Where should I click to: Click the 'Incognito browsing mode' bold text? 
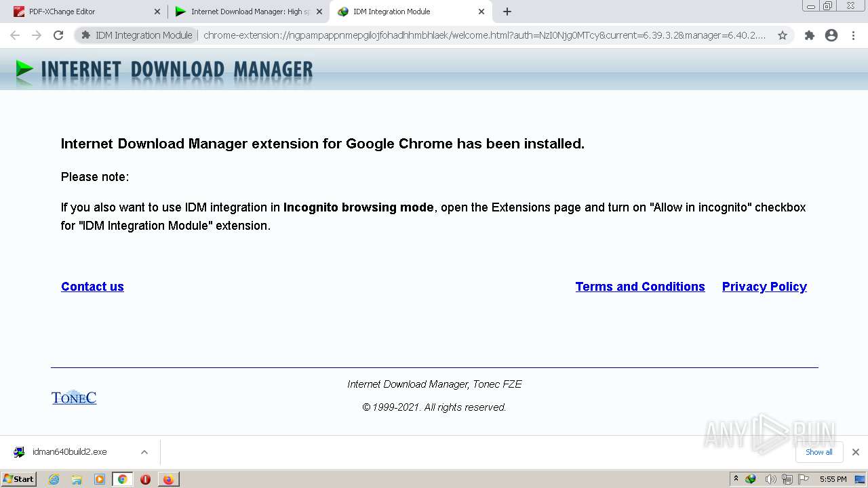coord(358,207)
